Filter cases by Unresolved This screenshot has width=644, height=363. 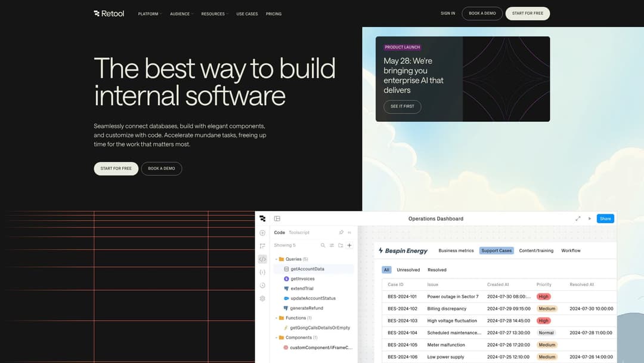click(408, 270)
